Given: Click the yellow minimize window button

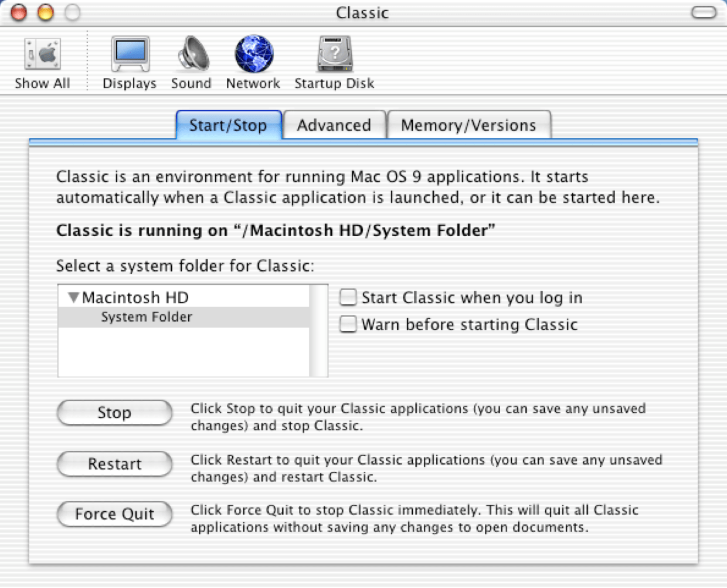Looking at the screenshot, I should (46, 12).
